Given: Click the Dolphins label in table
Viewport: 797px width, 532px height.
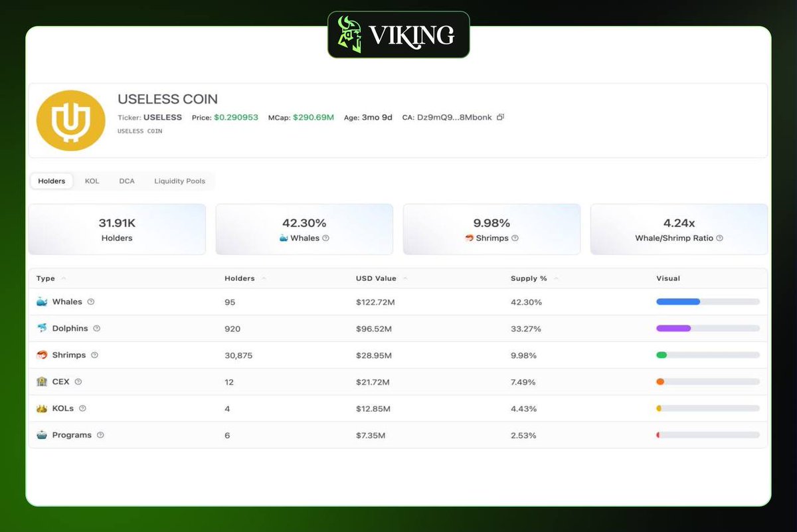Looking at the screenshot, I should click(x=70, y=328).
